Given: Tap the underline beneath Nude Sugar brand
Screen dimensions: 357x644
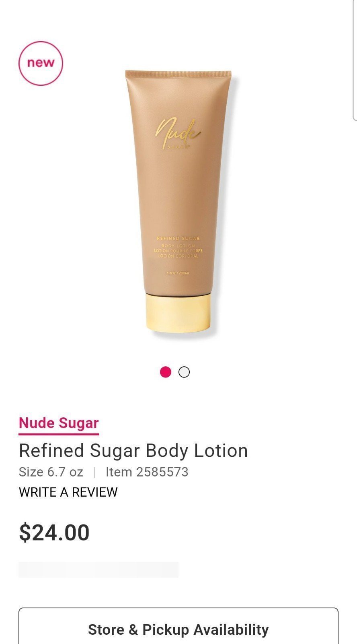Looking at the screenshot, I should [x=59, y=434].
